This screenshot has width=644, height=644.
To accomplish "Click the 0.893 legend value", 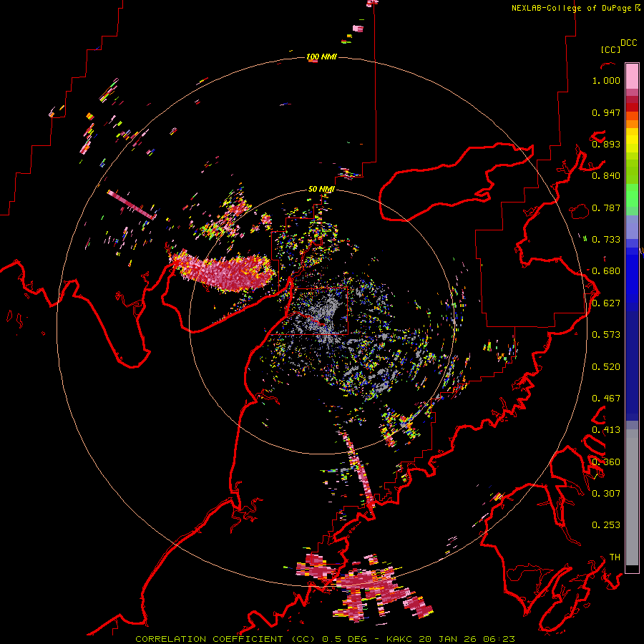I will 606,144.
